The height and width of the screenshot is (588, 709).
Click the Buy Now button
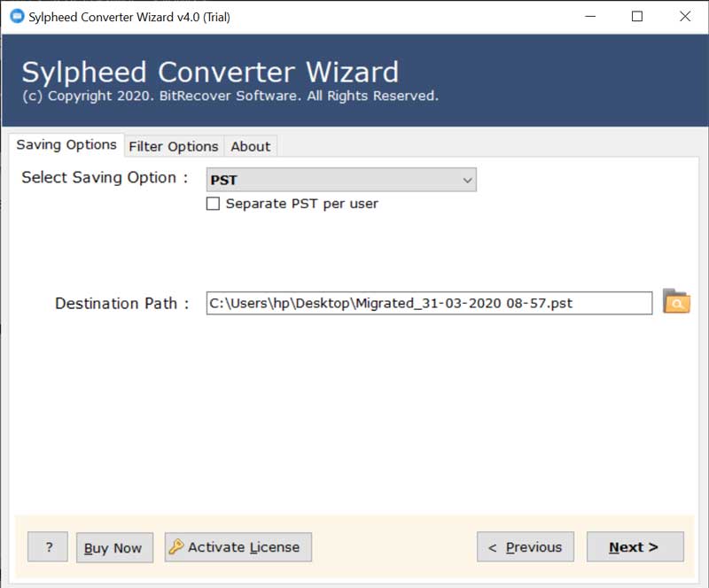click(114, 547)
